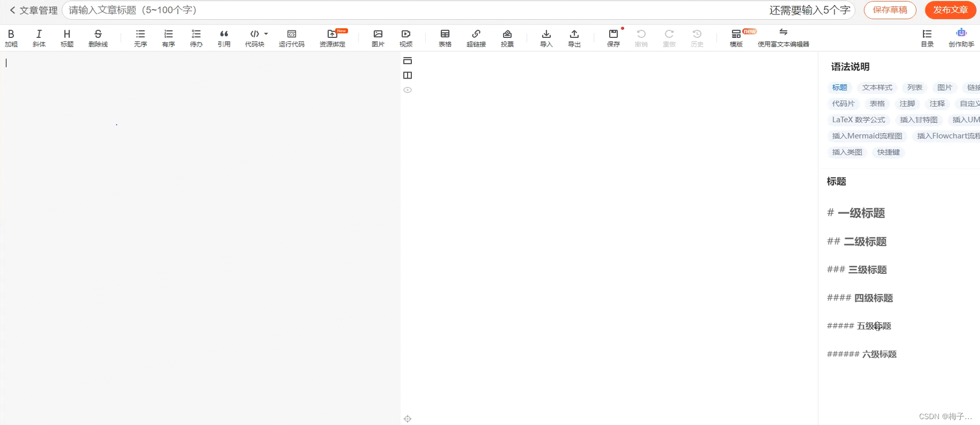Image resolution: width=980 pixels, height=425 pixels.
Task: Select the 图片 syntax tag
Action: (945, 88)
